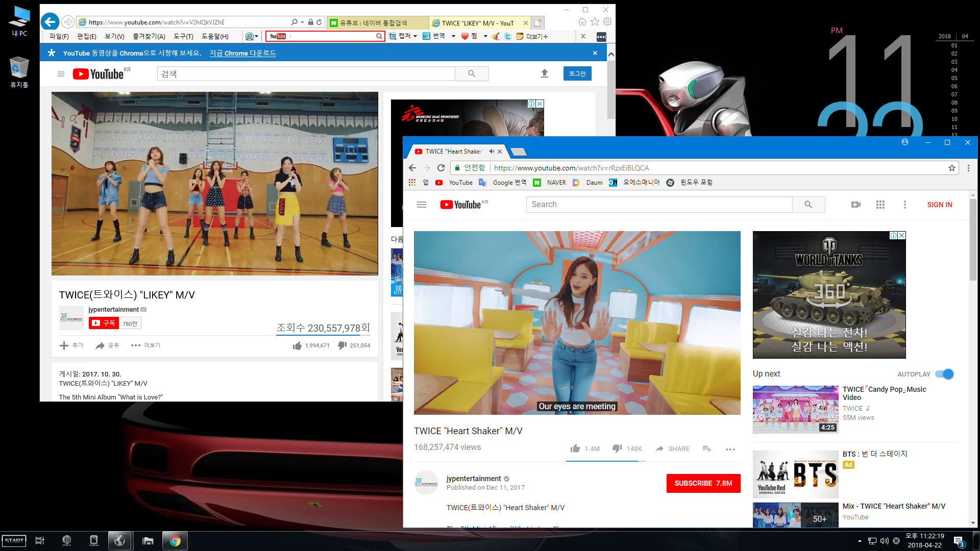The image size is (980, 551).
Task: Click the 로그인 button on IE YouTube
Action: (x=577, y=73)
